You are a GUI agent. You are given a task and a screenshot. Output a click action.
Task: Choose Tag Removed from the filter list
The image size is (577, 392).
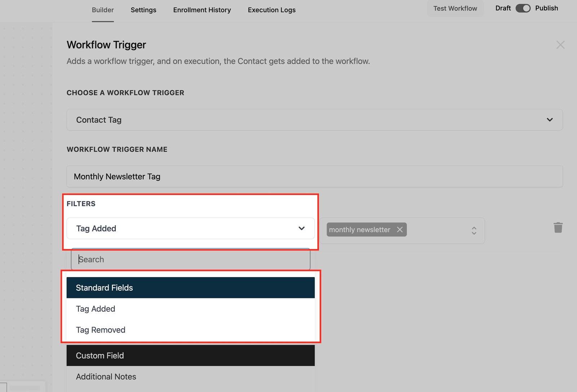(101, 330)
